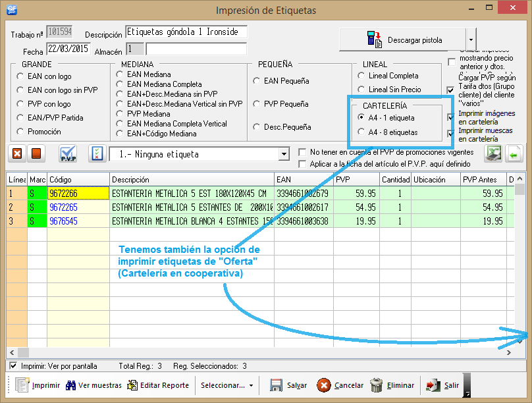Toggle Cargar PVP según Tarifa dtos checkbox
Screen dimensions: 532x403
[x=451, y=90]
